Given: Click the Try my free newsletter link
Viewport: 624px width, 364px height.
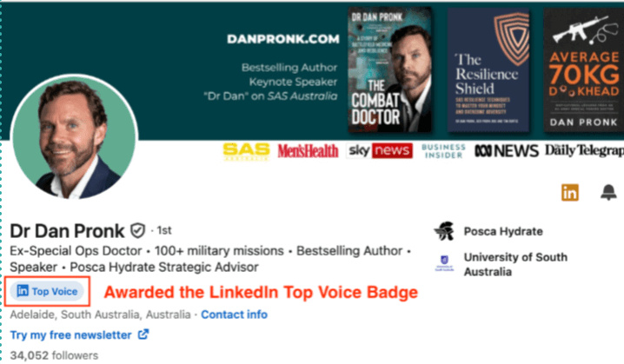Looking at the screenshot, I should tap(71, 334).
